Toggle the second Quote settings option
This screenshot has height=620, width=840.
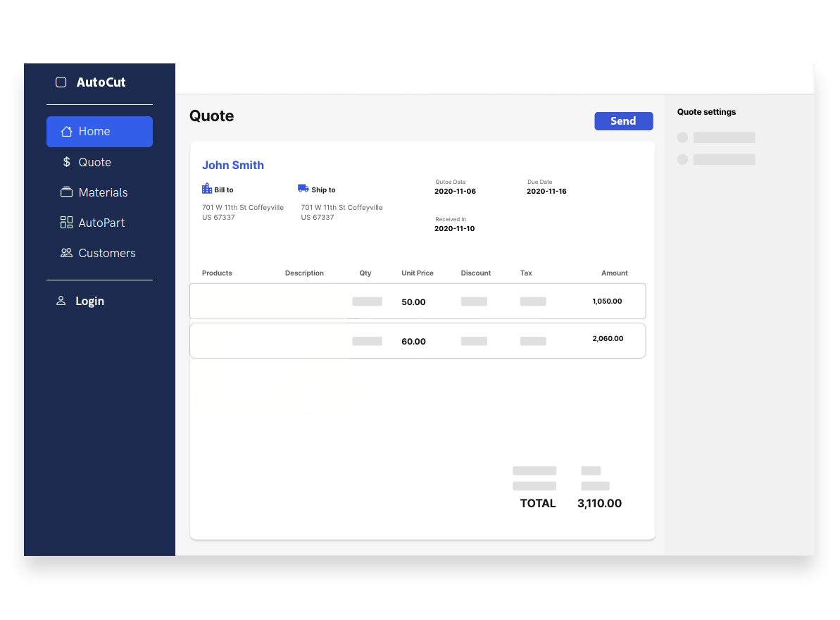click(x=682, y=159)
